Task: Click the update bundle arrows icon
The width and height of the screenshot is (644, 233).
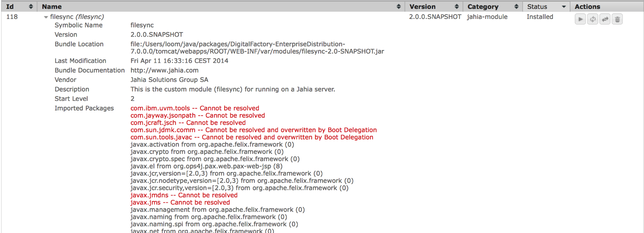Action: 605,19
